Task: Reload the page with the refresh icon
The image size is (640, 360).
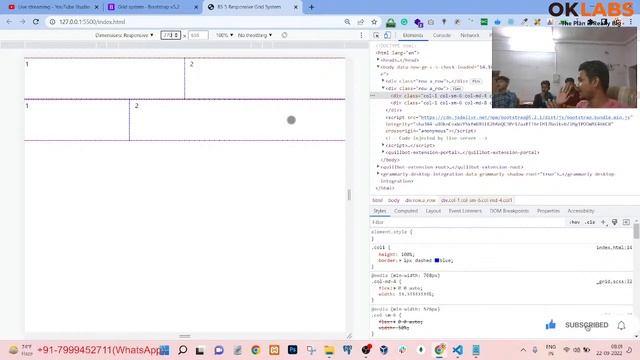Action: click(36, 22)
